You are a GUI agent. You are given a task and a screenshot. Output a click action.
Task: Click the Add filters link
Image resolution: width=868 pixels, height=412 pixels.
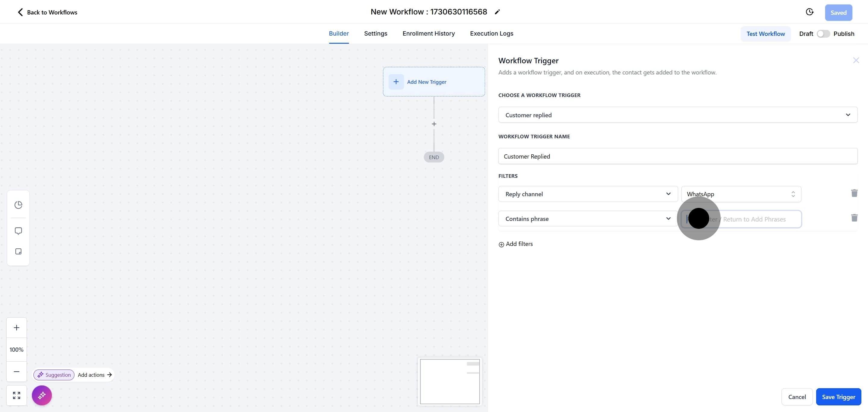click(516, 244)
